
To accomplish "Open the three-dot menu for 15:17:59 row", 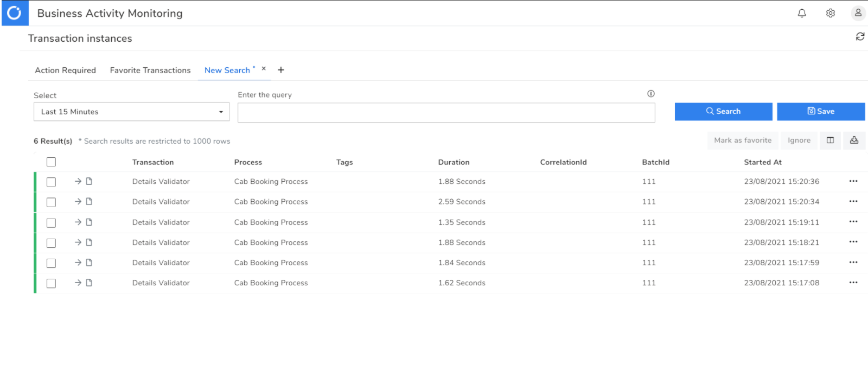I will point(853,262).
